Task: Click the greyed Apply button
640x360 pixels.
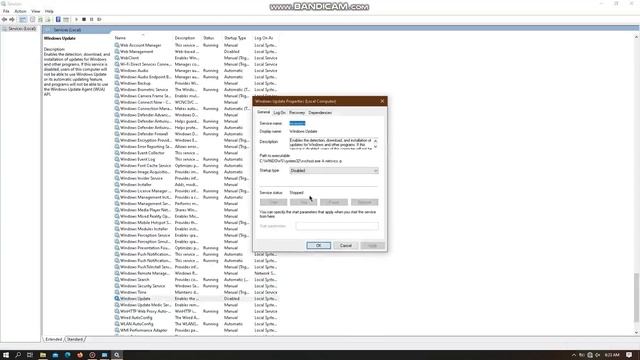Action: (372, 245)
